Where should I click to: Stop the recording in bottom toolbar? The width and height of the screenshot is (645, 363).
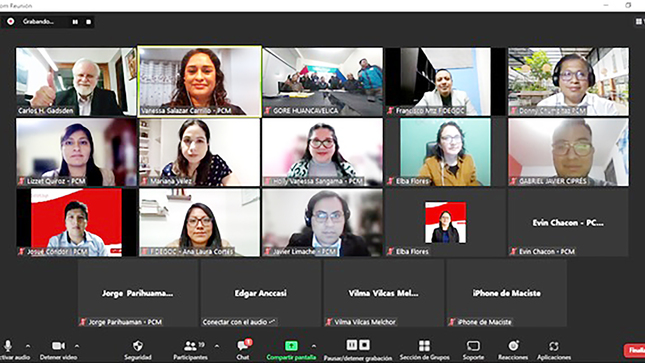point(365,345)
